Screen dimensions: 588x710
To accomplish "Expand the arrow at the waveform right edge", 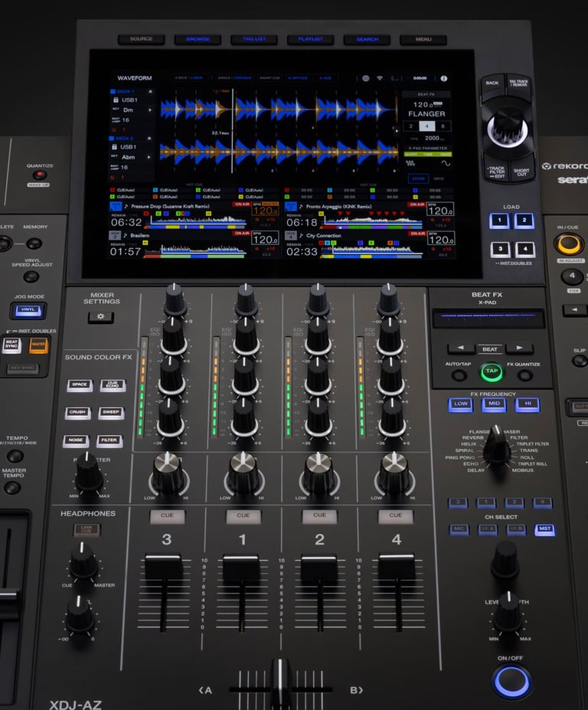I will [x=397, y=130].
